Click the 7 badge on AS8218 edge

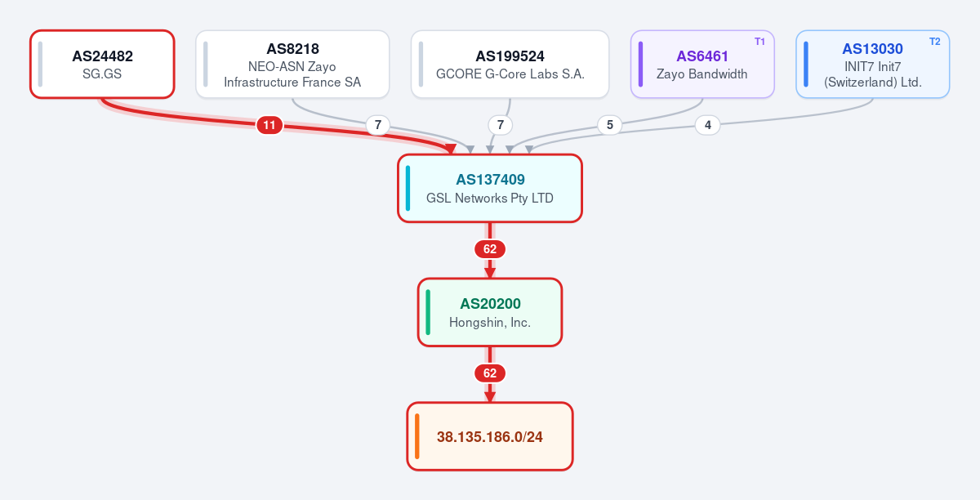coord(376,125)
